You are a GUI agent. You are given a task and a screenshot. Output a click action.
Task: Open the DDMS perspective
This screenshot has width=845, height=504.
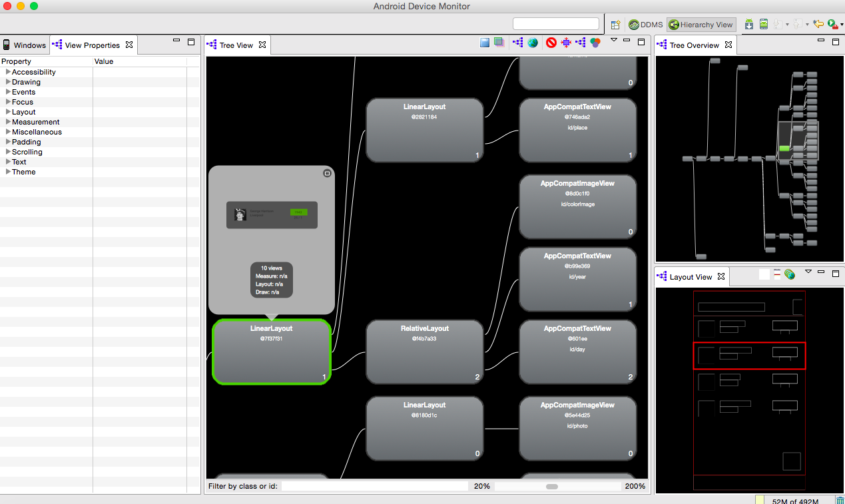[645, 25]
